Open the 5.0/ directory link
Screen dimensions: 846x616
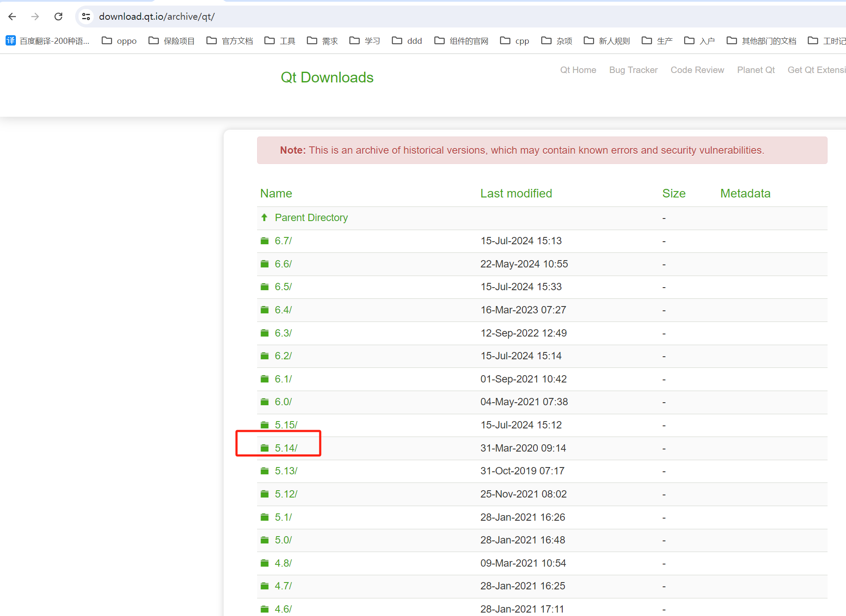point(283,540)
